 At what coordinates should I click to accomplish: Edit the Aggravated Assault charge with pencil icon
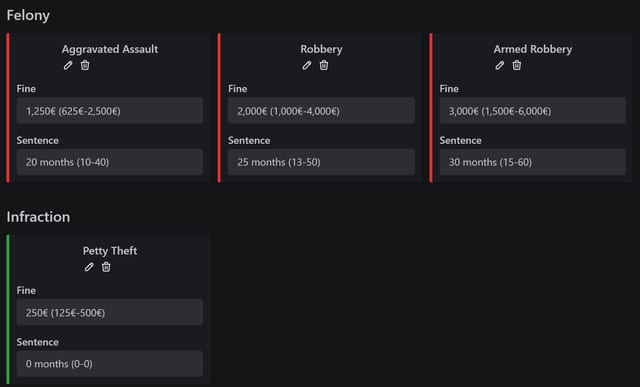coord(68,65)
